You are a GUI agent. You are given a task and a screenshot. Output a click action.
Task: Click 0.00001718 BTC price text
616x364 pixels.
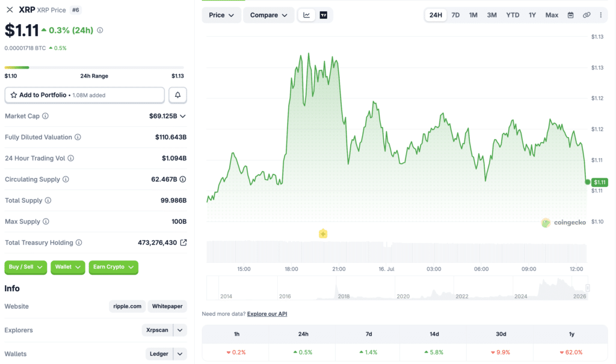[x=25, y=48]
